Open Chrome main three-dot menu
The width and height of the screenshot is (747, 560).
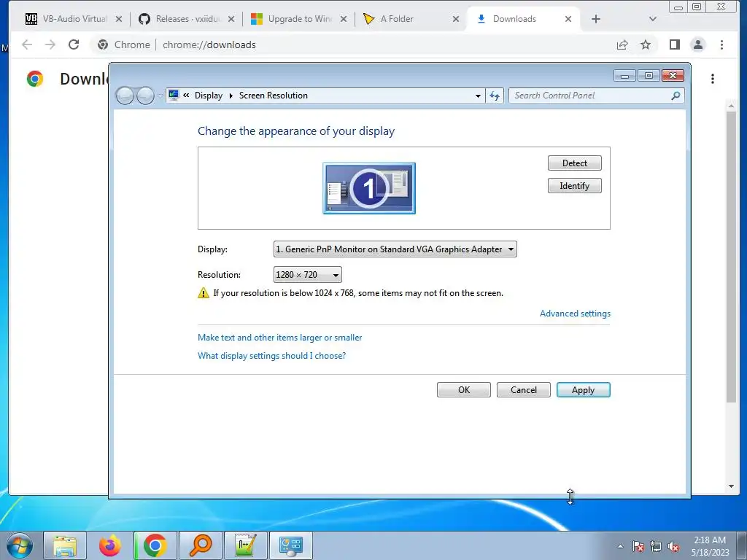point(721,44)
